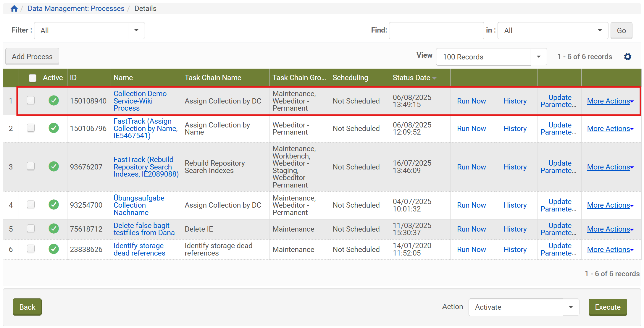Sort table by Task Chain Name column

click(x=213, y=78)
